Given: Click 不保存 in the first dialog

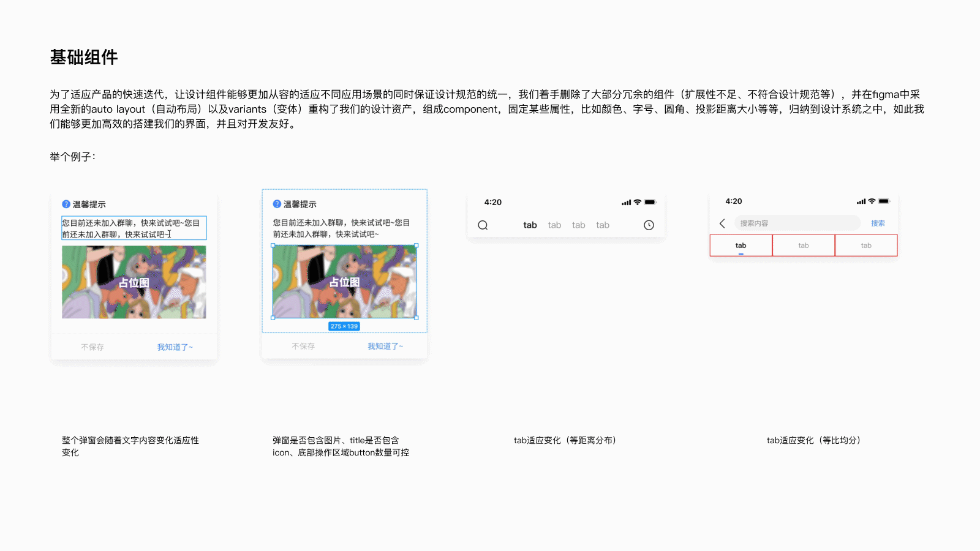Looking at the screenshot, I should pos(92,347).
